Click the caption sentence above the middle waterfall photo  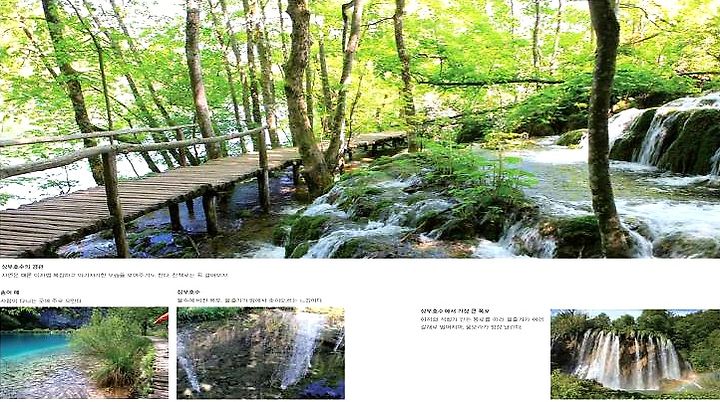[249, 301]
